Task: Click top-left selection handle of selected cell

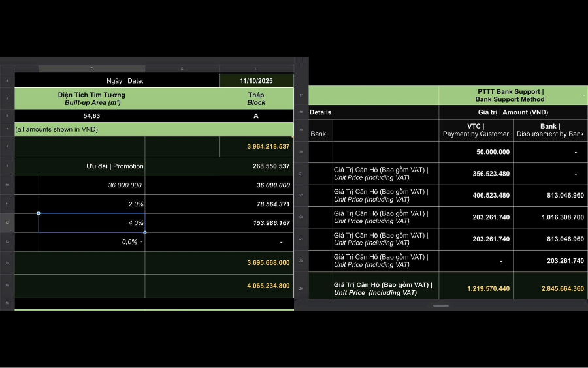Action: [x=39, y=213]
